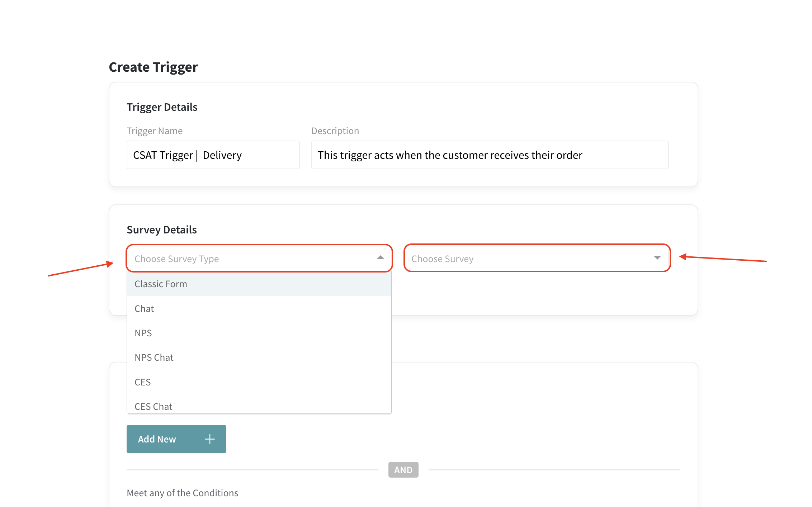The width and height of the screenshot is (812, 507).
Task: Click Meet any of the Conditions text
Action: [182, 493]
